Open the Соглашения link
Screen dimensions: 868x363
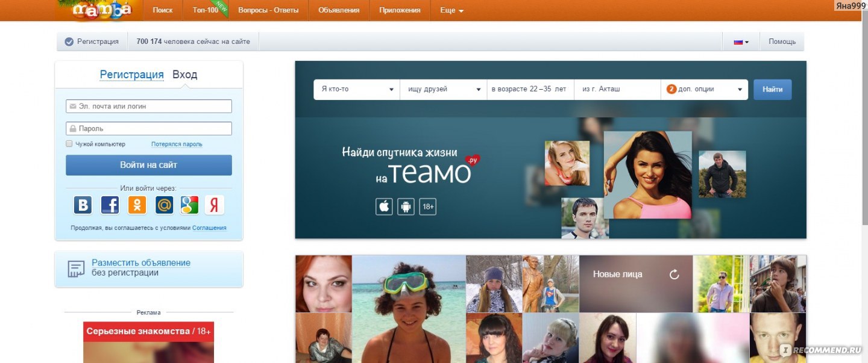click(x=209, y=228)
